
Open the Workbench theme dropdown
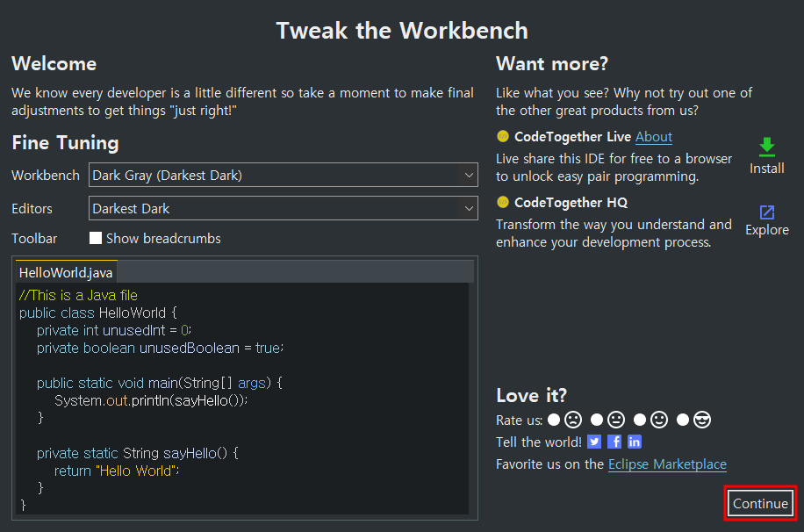[x=283, y=175]
